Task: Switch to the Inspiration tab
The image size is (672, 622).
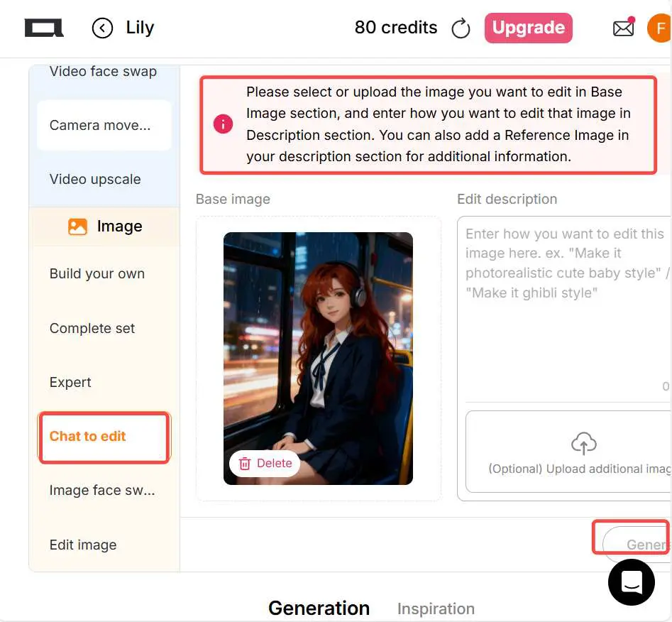Action: [436, 608]
